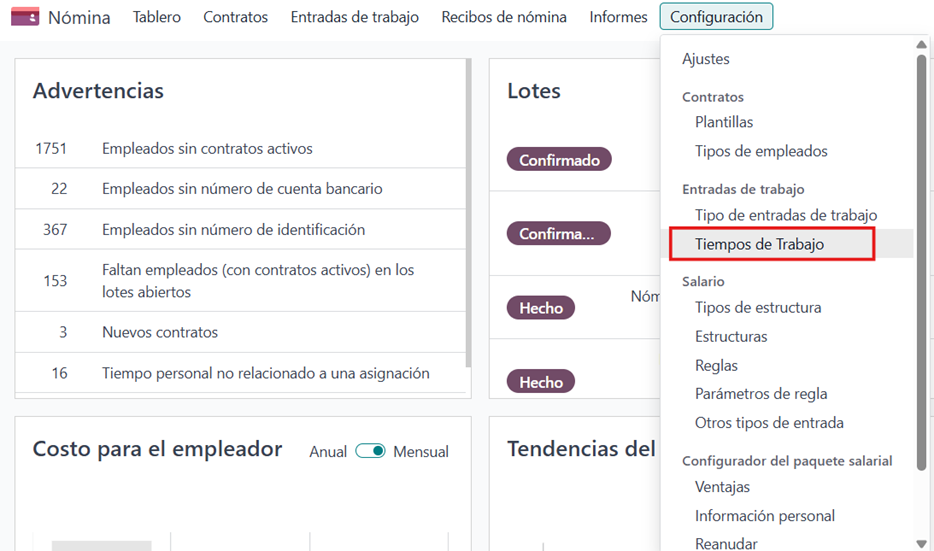This screenshot has height=551, width=934.
Task: Click the Nómina app icon
Action: tap(24, 17)
